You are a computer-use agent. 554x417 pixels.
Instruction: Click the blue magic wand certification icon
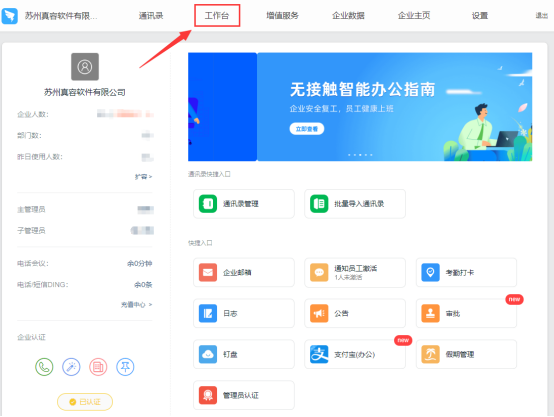71,367
